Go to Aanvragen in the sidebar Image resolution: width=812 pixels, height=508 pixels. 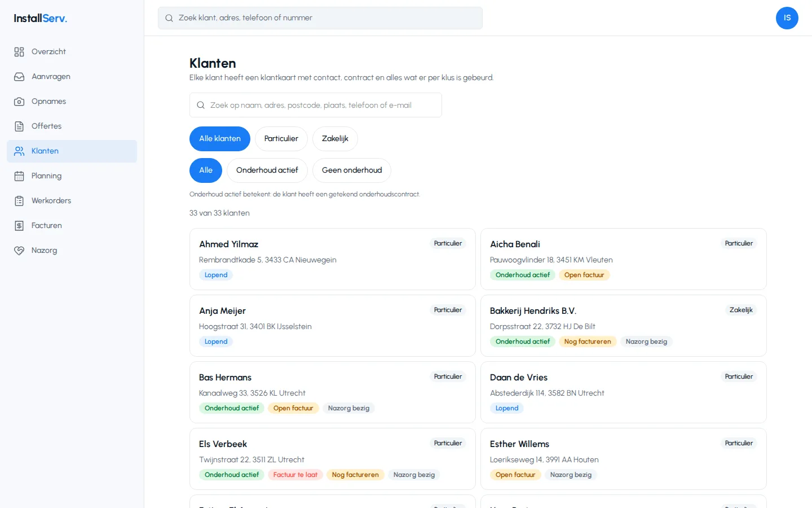point(72,77)
